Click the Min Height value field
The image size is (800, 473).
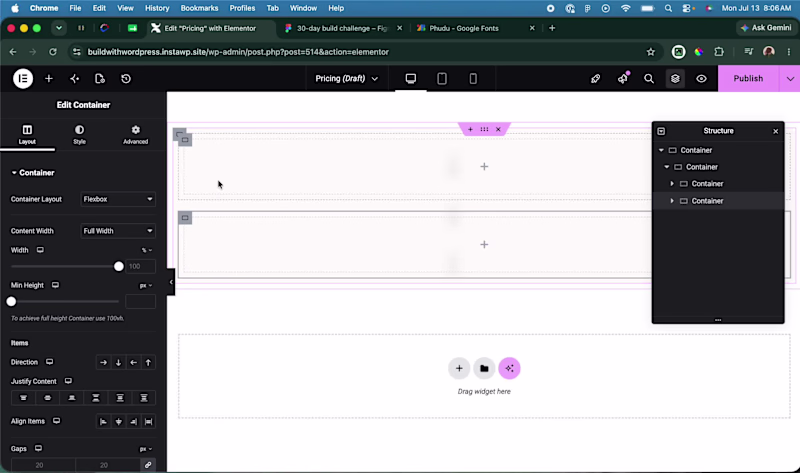(x=140, y=302)
